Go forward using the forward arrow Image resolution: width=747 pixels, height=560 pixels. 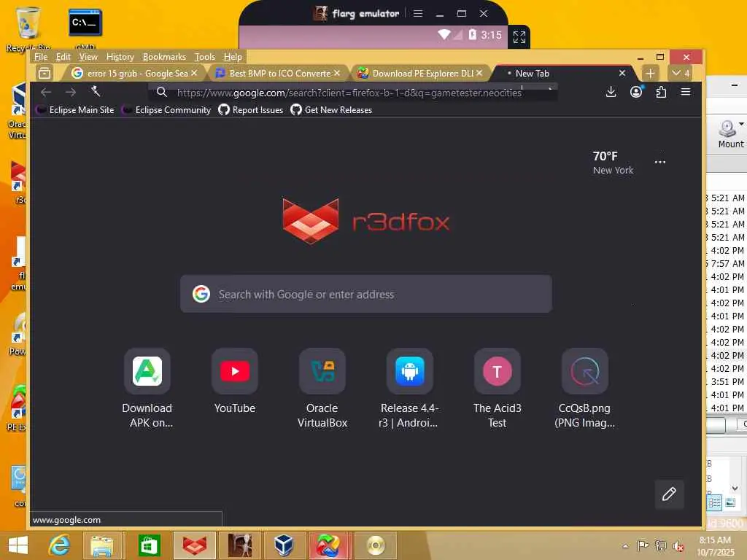click(x=71, y=92)
